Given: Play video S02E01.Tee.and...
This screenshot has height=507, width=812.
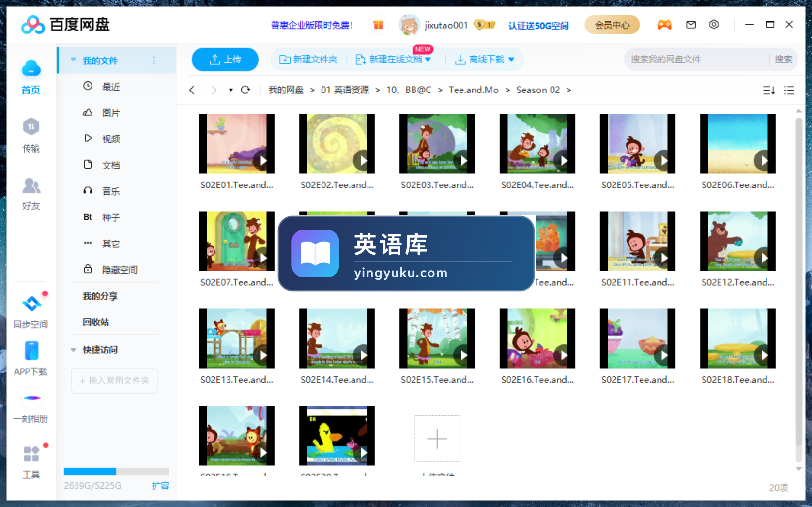Looking at the screenshot, I should (x=263, y=161).
